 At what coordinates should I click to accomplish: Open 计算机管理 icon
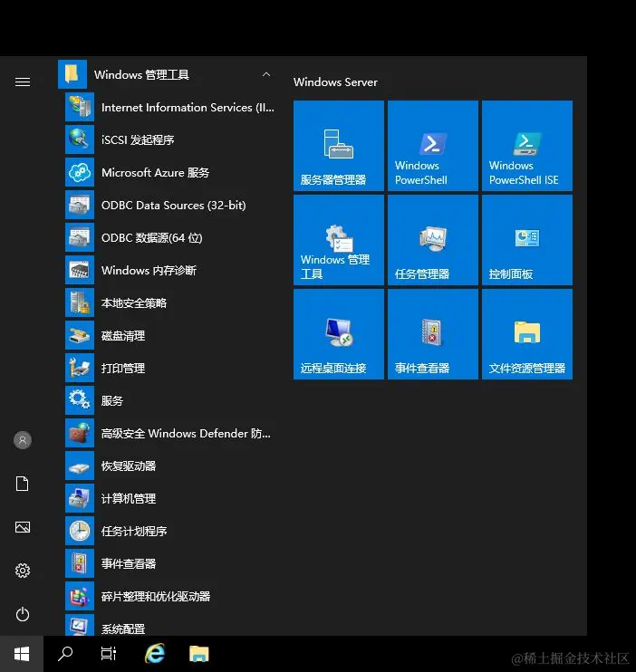[80, 498]
